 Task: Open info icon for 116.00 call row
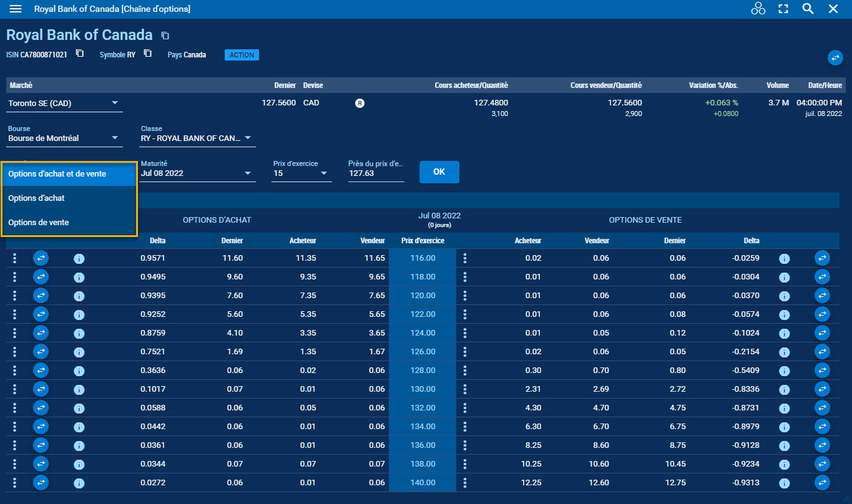[x=79, y=259]
